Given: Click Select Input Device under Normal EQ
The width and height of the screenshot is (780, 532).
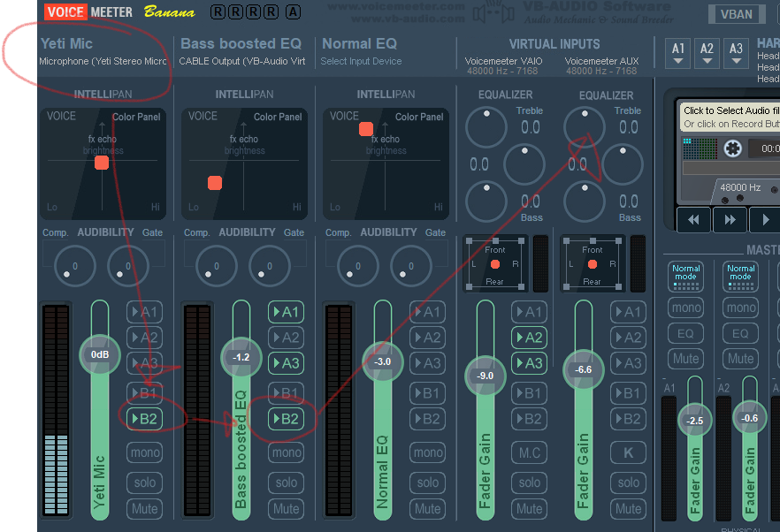Looking at the screenshot, I should (x=361, y=61).
